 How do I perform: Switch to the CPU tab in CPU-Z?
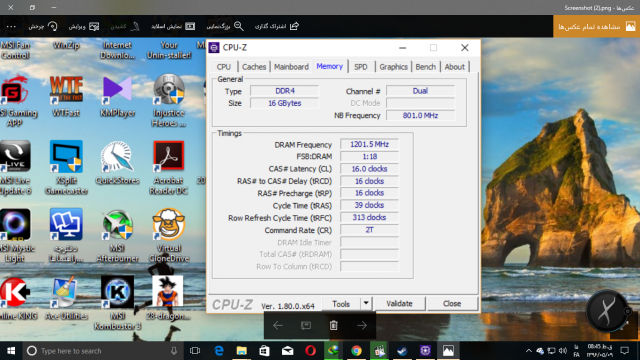click(224, 67)
